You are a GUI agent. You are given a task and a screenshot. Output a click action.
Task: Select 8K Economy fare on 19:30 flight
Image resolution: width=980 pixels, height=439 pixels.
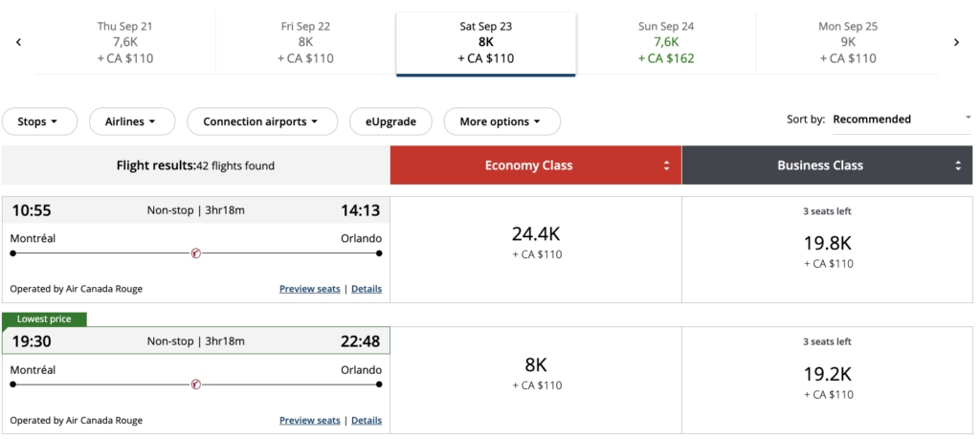coord(535,373)
